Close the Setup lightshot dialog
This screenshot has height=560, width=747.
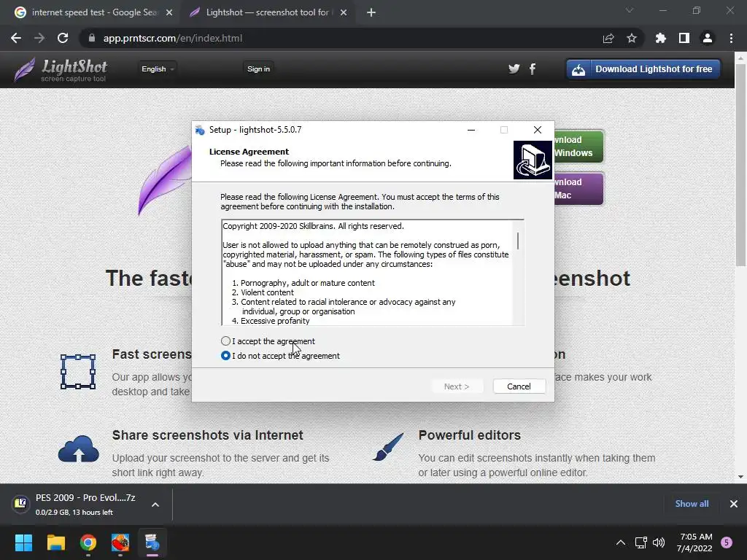pyautogui.click(x=538, y=130)
